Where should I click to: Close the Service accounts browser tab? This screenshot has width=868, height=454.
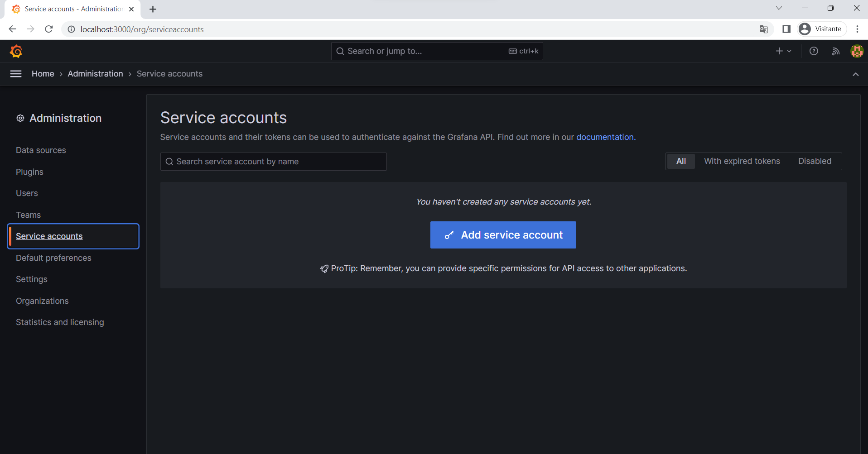tap(131, 9)
